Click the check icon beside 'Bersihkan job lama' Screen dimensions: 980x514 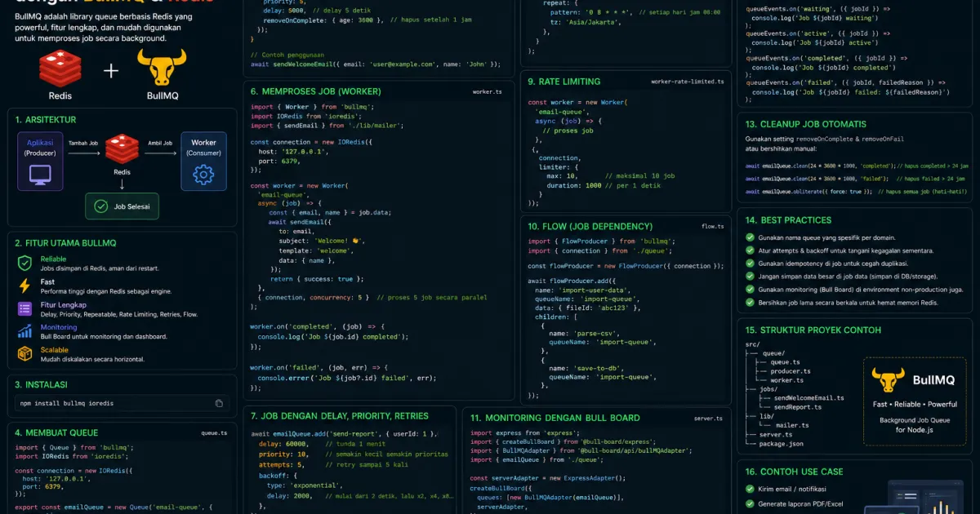(x=751, y=303)
